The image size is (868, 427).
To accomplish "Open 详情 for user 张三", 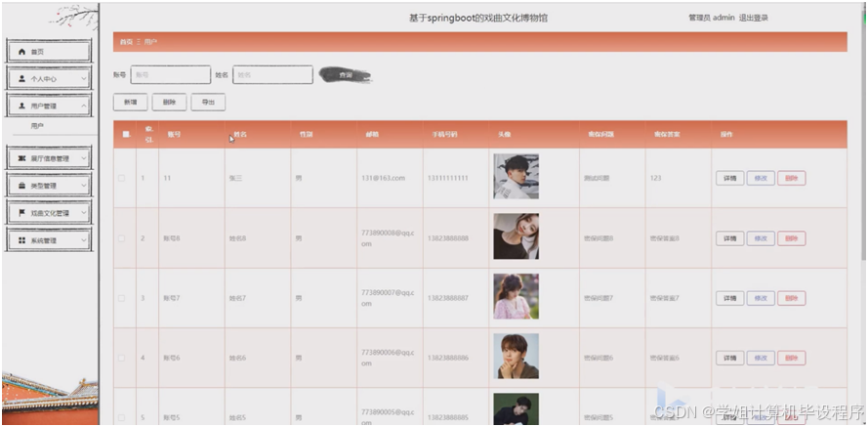I will (729, 179).
